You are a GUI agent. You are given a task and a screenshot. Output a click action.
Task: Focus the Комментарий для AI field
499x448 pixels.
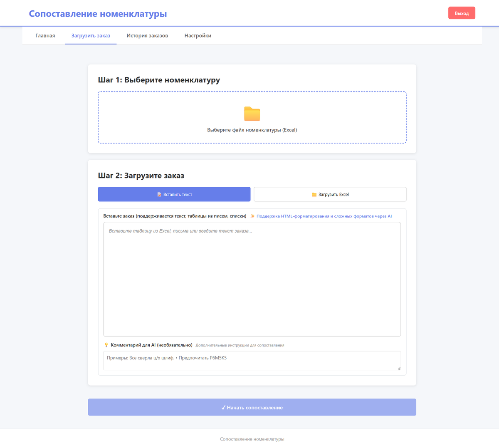point(252,361)
